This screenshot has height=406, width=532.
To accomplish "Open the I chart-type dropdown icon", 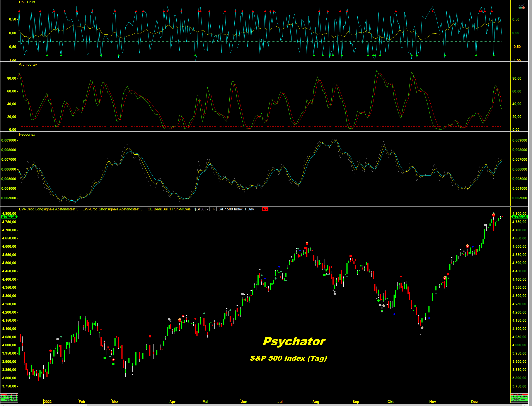I will pyautogui.click(x=214, y=209).
